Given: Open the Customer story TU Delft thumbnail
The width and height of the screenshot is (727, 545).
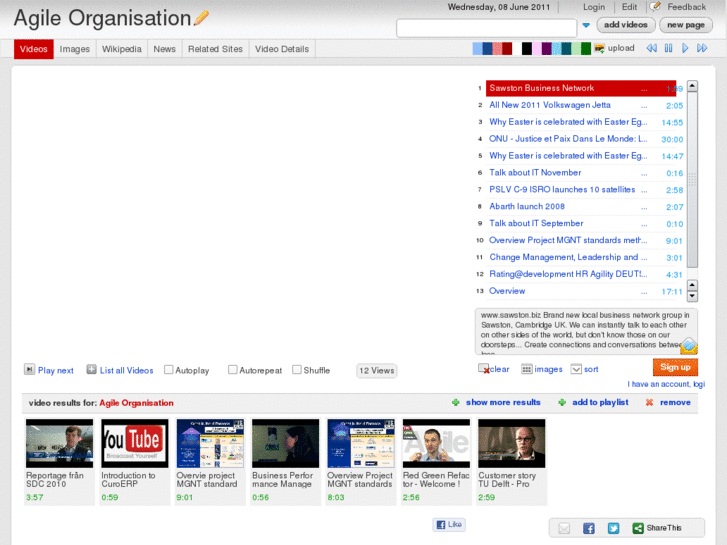Looking at the screenshot, I should (x=512, y=443).
